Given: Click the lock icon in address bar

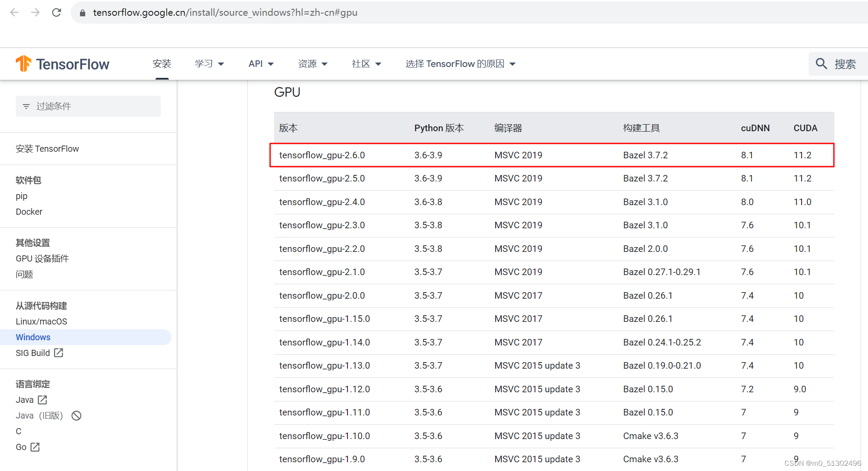Looking at the screenshot, I should 82,13.
